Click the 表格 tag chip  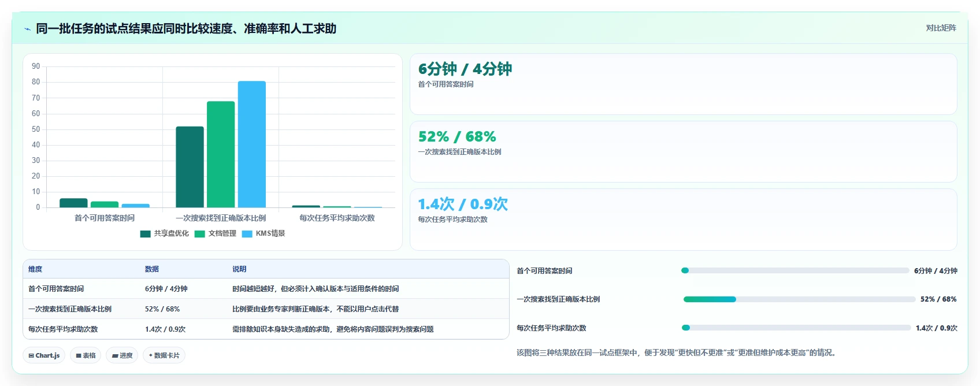point(86,355)
